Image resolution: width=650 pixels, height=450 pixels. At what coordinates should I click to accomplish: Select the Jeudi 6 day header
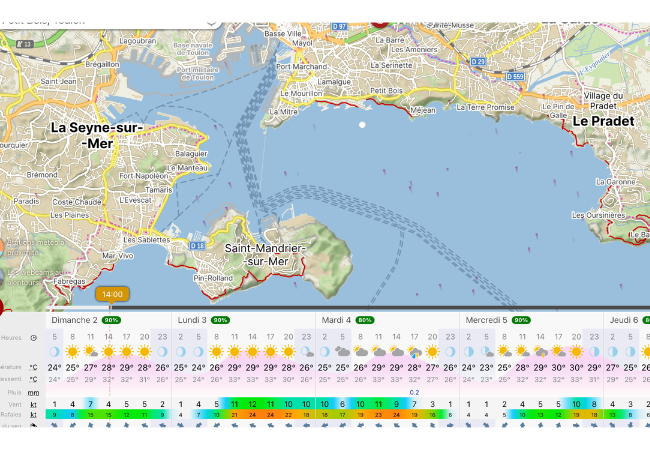coord(624,320)
